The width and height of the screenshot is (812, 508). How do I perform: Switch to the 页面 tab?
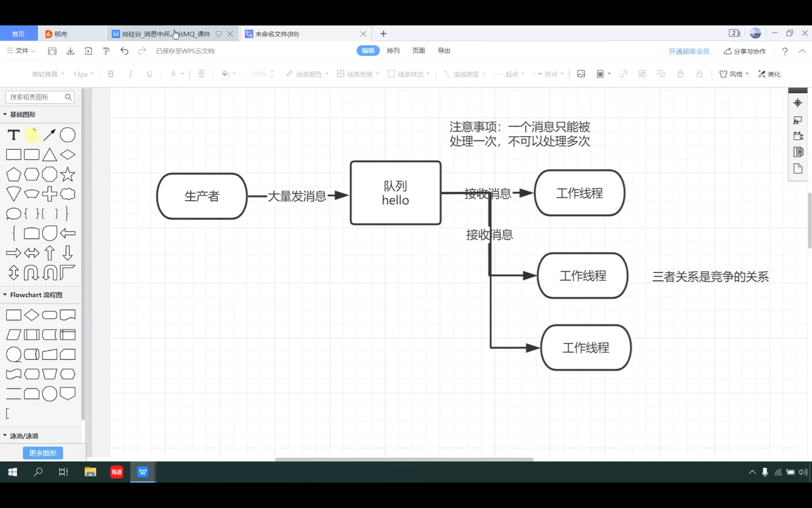click(419, 51)
